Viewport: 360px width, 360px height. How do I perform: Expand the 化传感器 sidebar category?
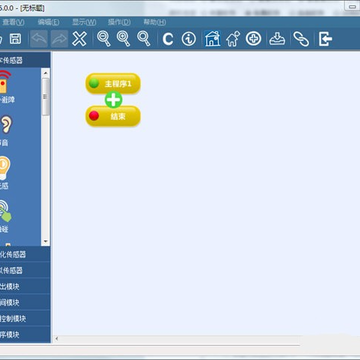[x=25, y=254]
